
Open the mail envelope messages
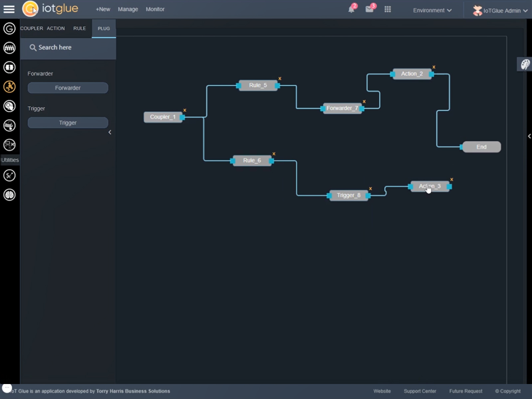[369, 9]
